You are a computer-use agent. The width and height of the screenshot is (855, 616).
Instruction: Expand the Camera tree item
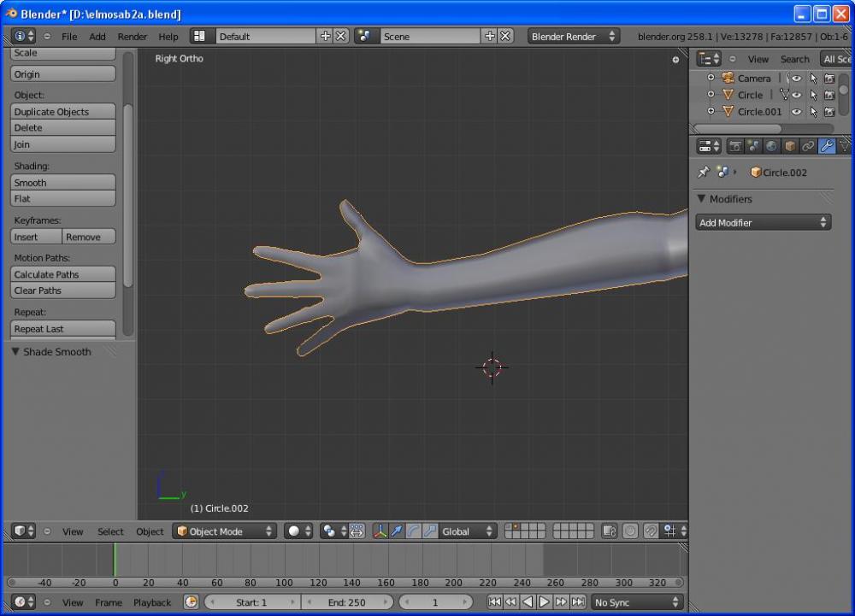[711, 78]
